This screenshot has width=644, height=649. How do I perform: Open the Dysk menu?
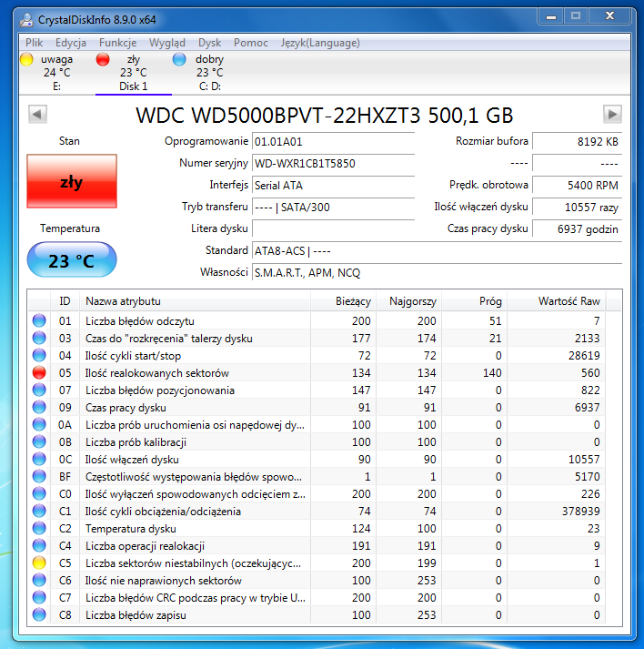coord(209,43)
